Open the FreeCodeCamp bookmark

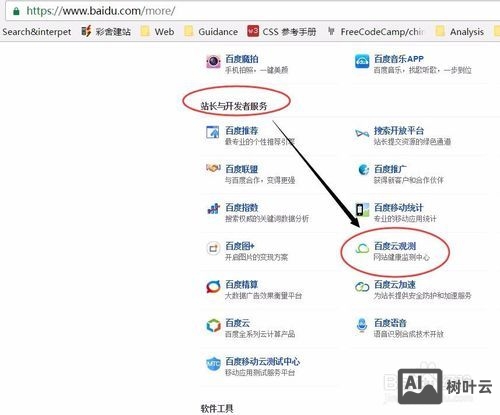point(376,32)
